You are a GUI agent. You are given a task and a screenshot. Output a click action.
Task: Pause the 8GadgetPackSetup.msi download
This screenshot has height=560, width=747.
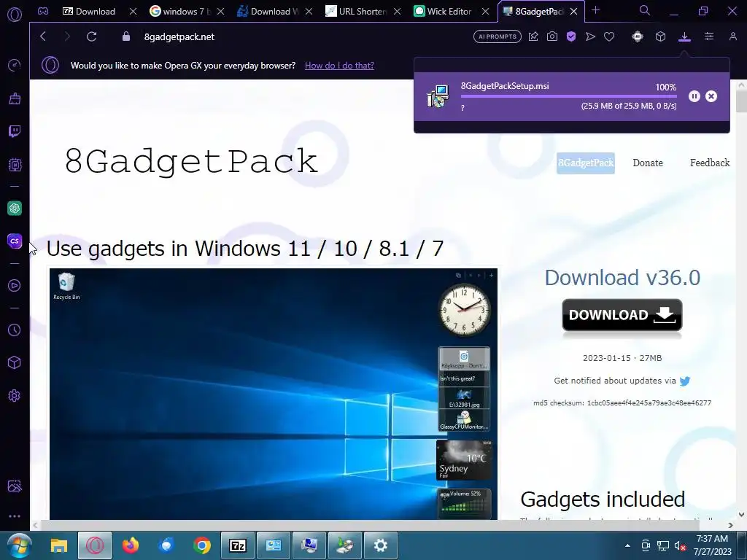[694, 96]
